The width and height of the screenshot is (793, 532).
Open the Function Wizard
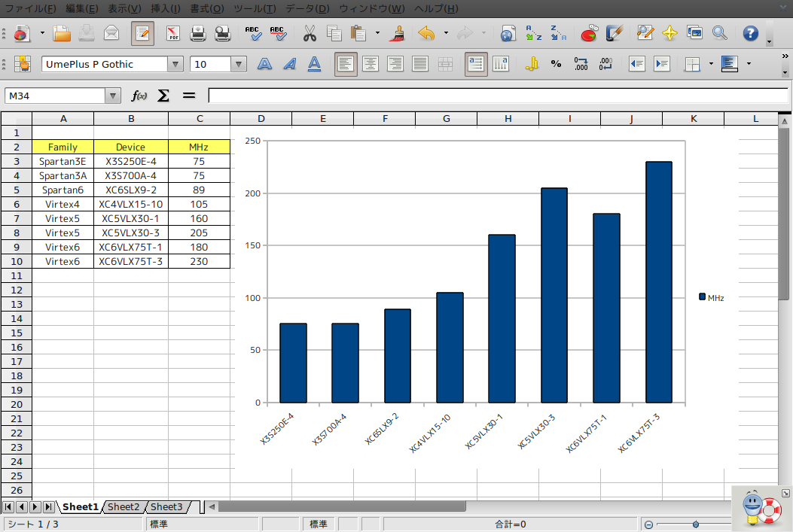pyautogui.click(x=139, y=96)
